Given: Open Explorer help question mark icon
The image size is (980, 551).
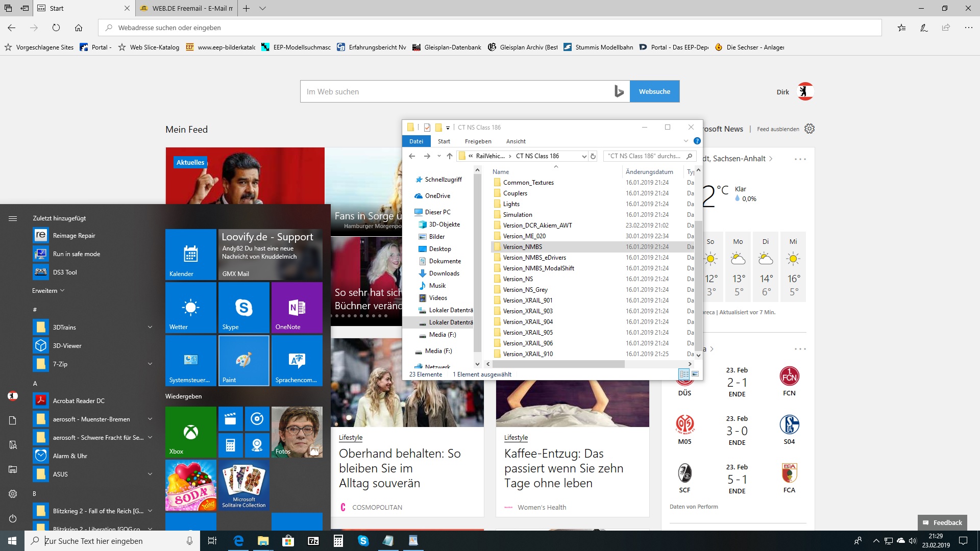Looking at the screenshot, I should (697, 141).
